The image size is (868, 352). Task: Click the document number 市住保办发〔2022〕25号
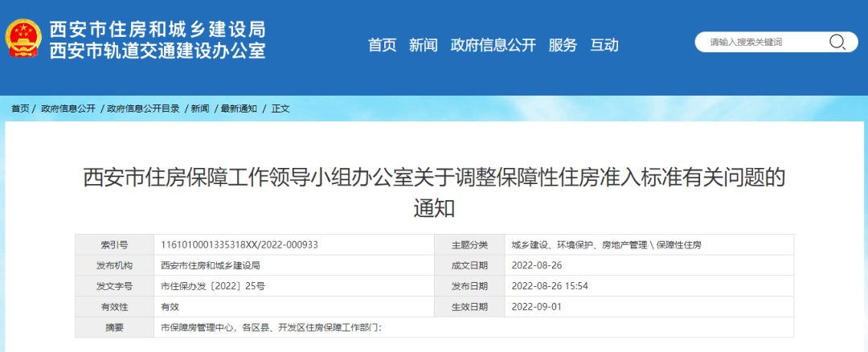pyautogui.click(x=212, y=286)
